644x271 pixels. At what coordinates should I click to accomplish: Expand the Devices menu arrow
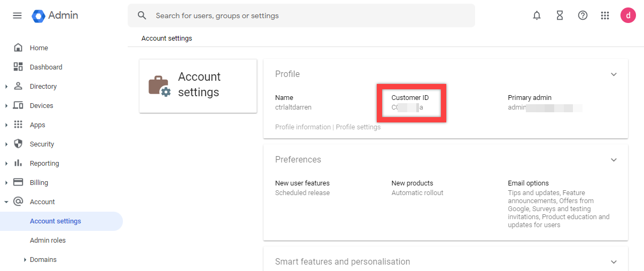point(6,106)
